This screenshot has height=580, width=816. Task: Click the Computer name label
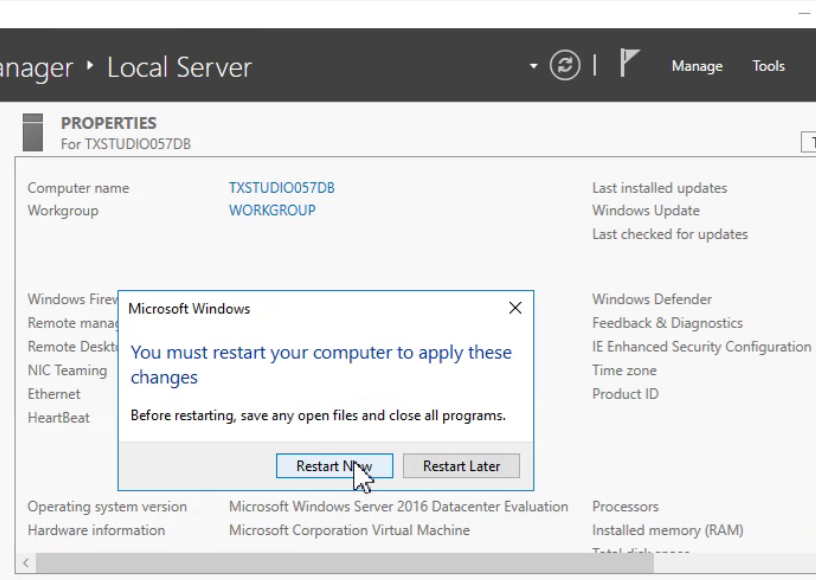pyautogui.click(x=78, y=188)
